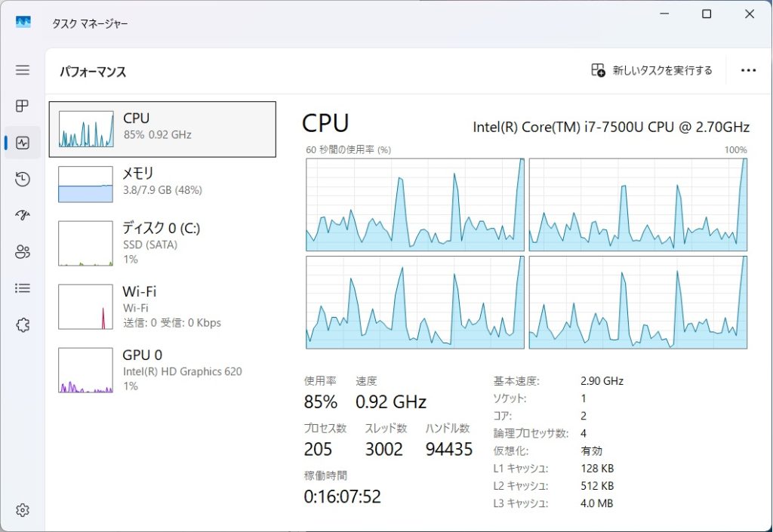Go to the Processes page icon
The image size is (773, 532).
pyautogui.click(x=22, y=106)
